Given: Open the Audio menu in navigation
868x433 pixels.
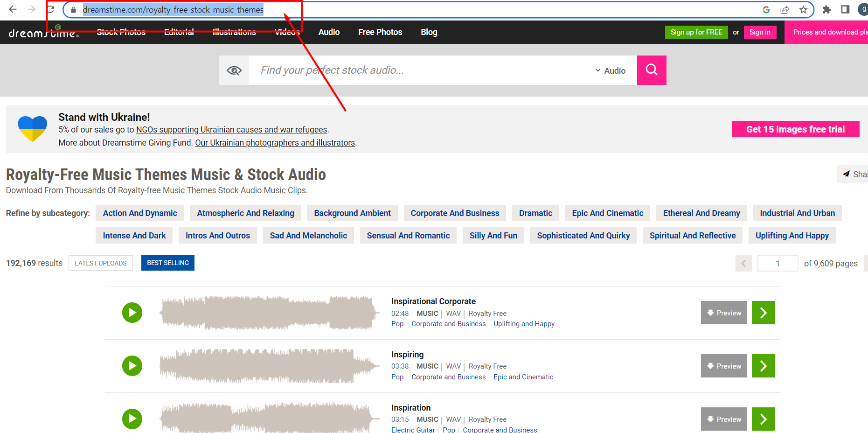Looking at the screenshot, I should click(329, 32).
